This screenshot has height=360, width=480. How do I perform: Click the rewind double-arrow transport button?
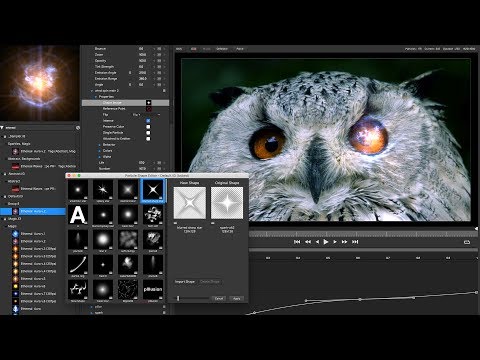click(308, 242)
